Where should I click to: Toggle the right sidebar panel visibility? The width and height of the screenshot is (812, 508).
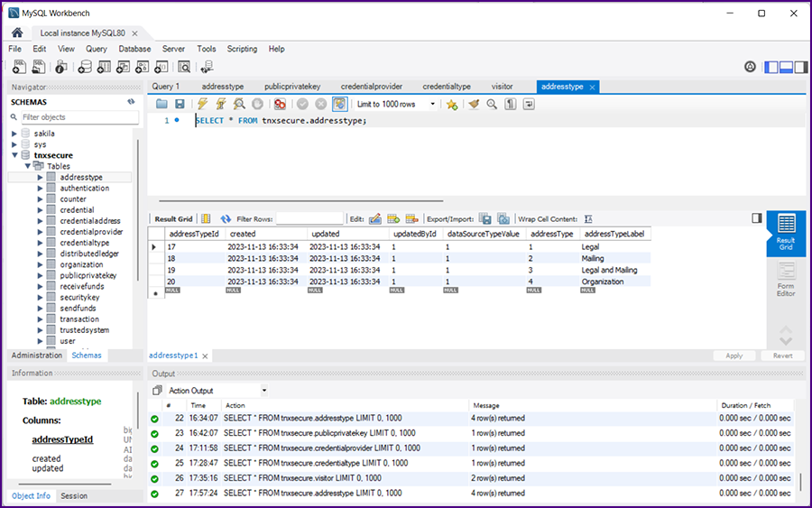[x=800, y=67]
